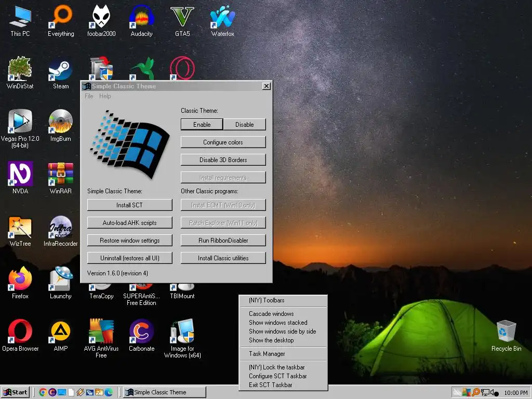The width and height of the screenshot is (532, 399).
Task: Select the WinDirStat desktop icon
Action: 20,73
